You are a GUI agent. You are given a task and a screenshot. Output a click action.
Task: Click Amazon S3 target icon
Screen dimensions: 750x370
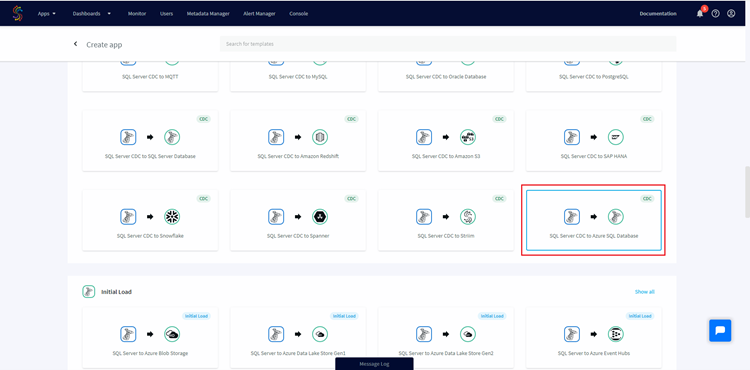click(468, 137)
